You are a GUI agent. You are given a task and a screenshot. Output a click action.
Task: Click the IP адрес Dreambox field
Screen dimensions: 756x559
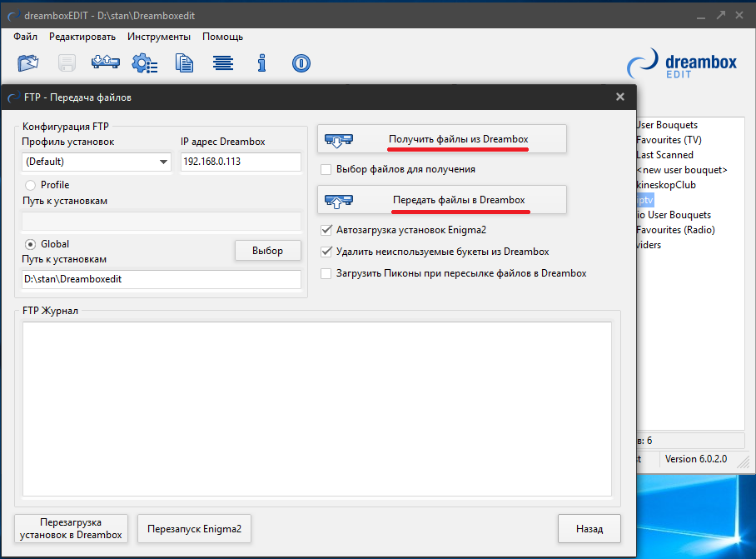tap(241, 162)
